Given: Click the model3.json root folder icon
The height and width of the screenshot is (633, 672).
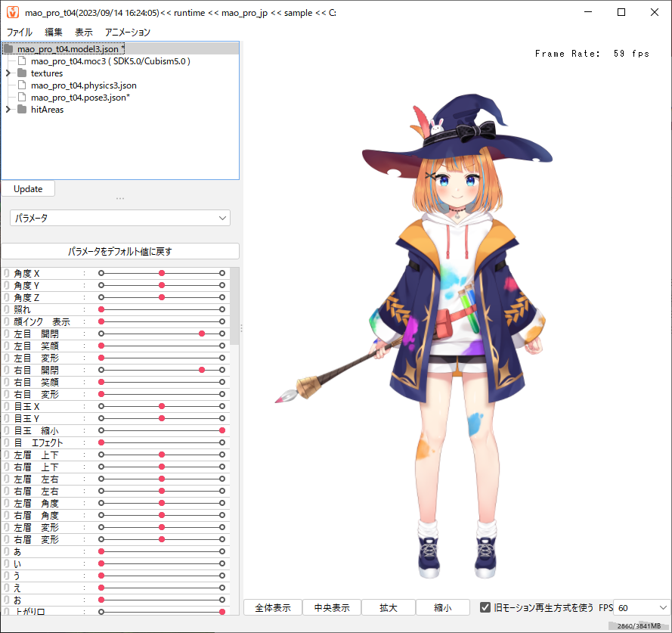Looking at the screenshot, I should coord(8,48).
